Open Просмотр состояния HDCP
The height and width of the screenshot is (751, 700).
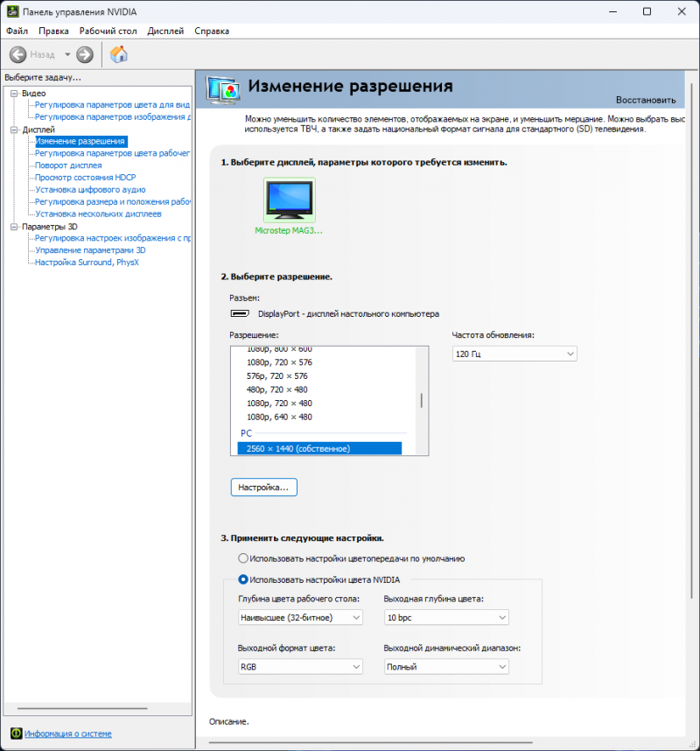tap(85, 177)
